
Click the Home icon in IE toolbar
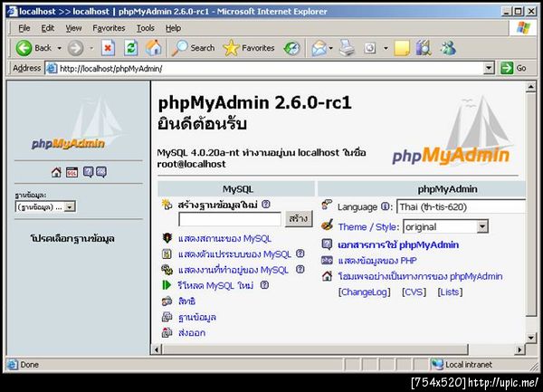154,48
